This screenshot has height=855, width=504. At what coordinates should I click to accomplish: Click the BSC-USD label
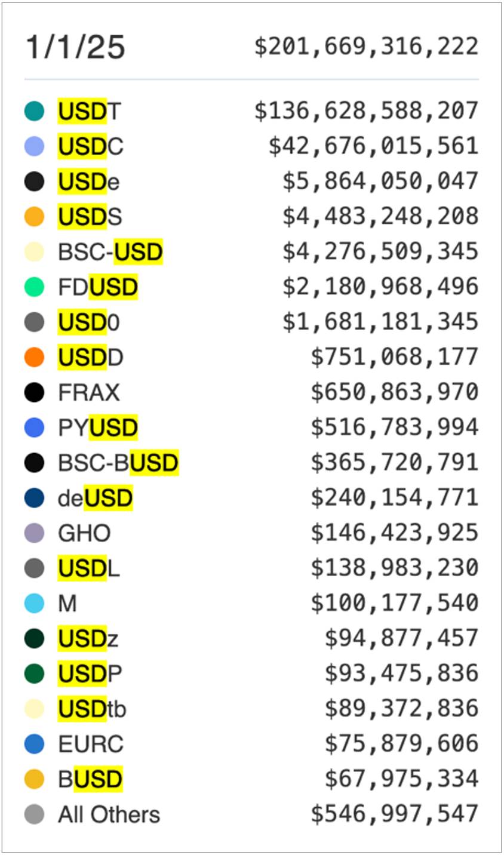(x=110, y=252)
